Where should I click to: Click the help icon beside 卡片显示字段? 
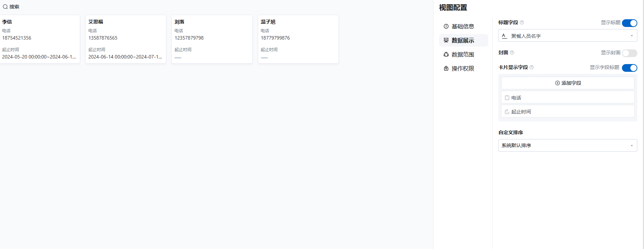click(532, 67)
